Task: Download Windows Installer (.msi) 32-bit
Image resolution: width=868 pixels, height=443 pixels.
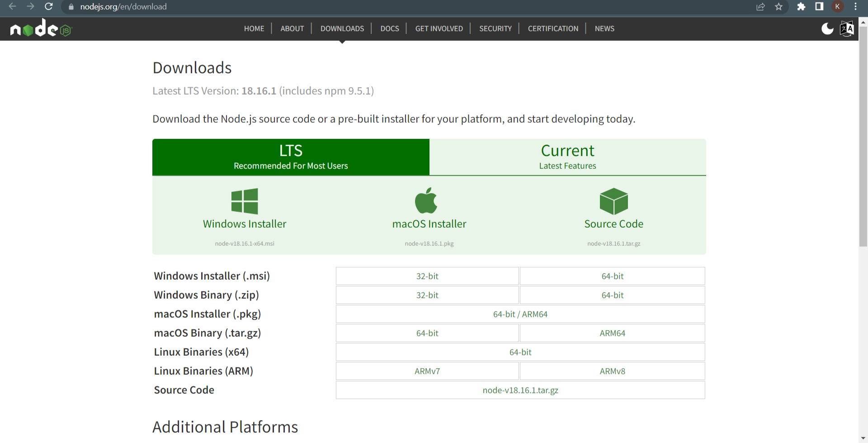Action: click(427, 276)
